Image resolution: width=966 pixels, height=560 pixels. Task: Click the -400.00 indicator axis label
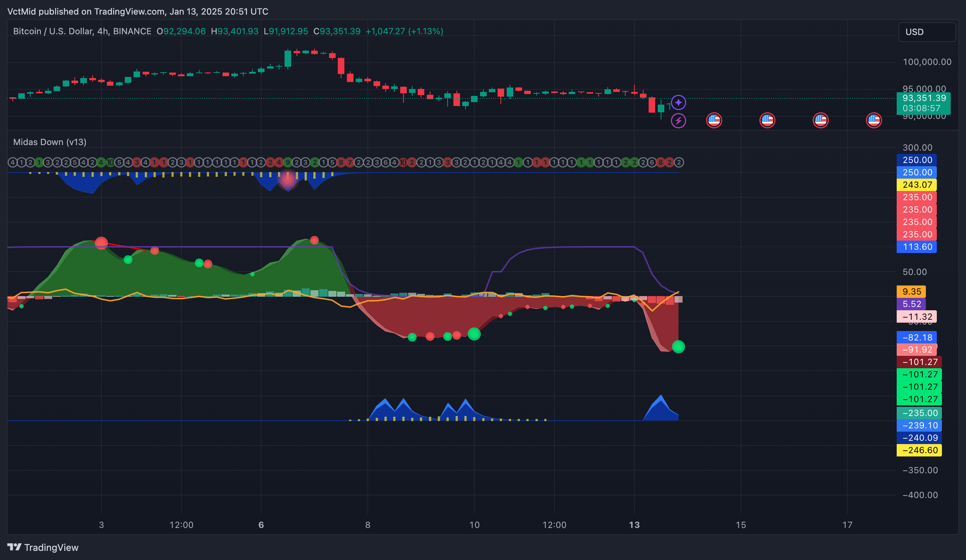[x=920, y=495]
